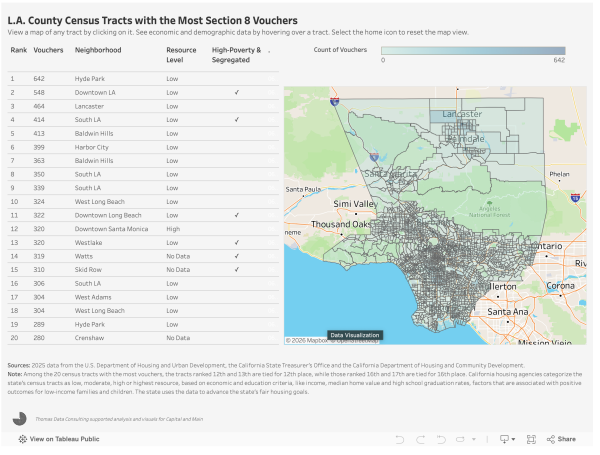Screen dimensions: 600x455
Task: Click the Corona label on the map
Action: [561, 286]
